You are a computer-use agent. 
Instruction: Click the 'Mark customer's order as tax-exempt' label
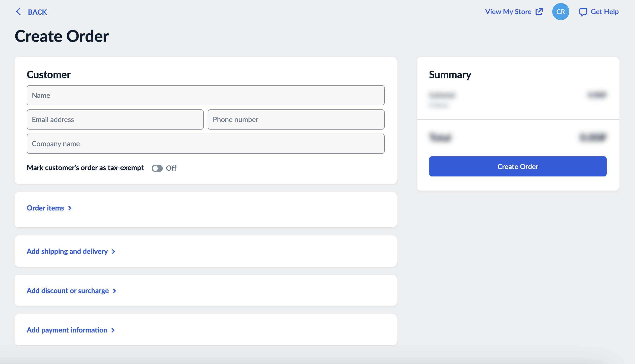pos(85,168)
